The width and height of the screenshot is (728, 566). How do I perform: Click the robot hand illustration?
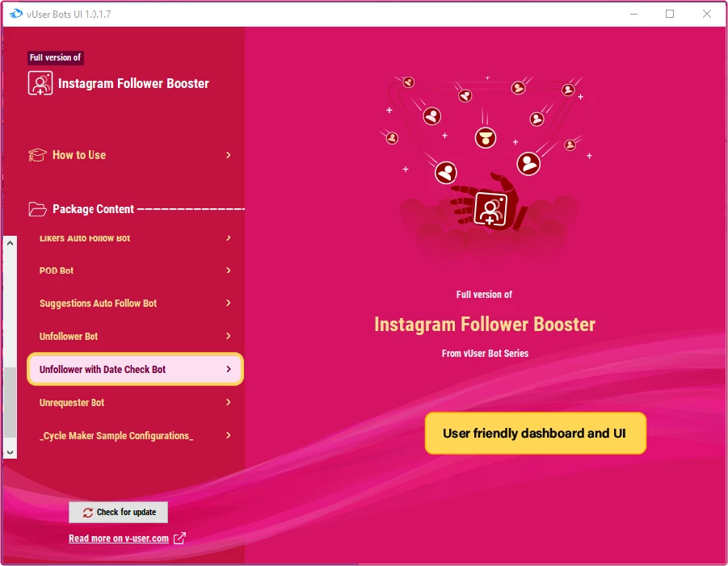click(x=488, y=203)
